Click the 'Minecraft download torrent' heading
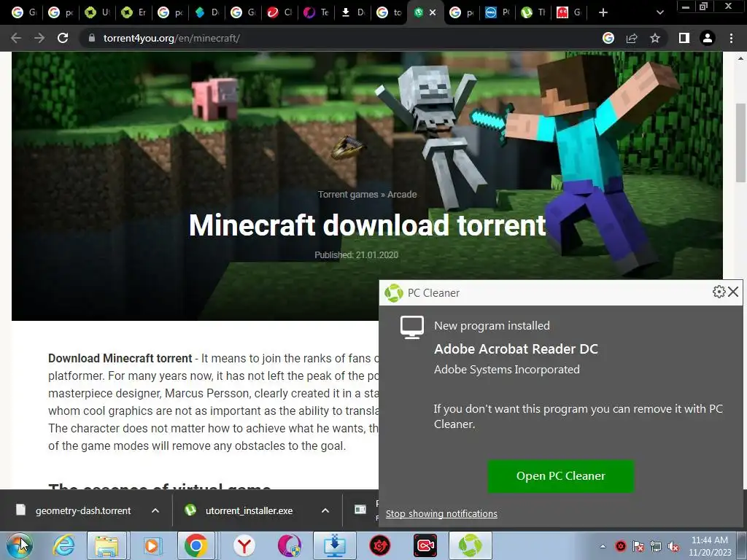Image resolution: width=747 pixels, height=560 pixels. click(x=368, y=225)
